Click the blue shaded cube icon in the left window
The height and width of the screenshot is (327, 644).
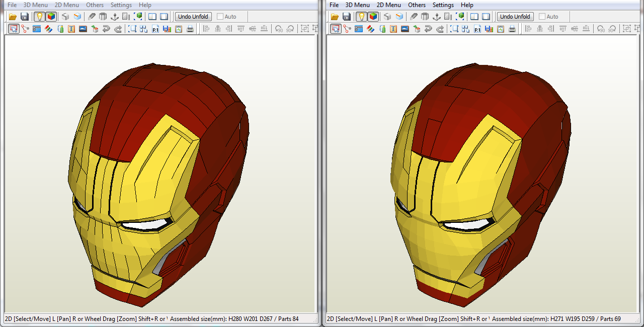(x=77, y=17)
